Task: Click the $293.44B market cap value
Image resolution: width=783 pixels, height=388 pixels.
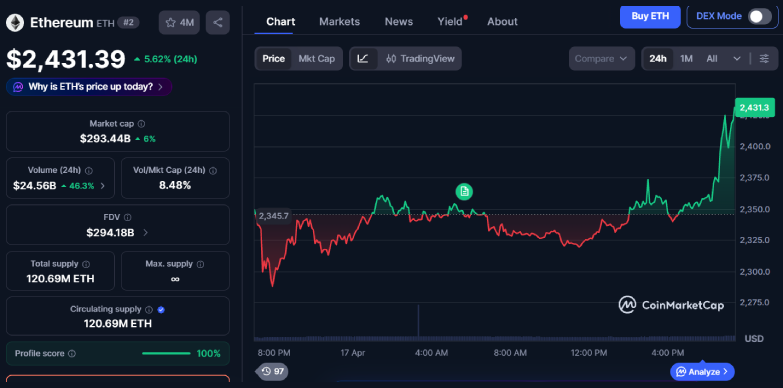Action: click(105, 139)
